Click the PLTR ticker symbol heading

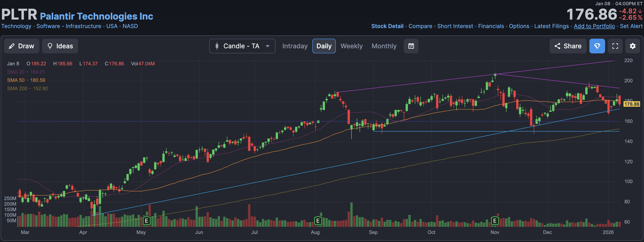tap(19, 14)
